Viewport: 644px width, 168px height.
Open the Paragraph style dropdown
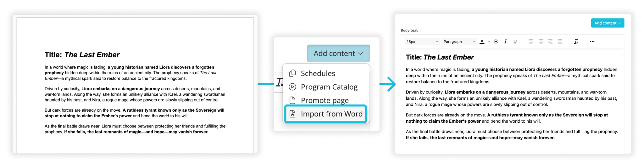(459, 42)
